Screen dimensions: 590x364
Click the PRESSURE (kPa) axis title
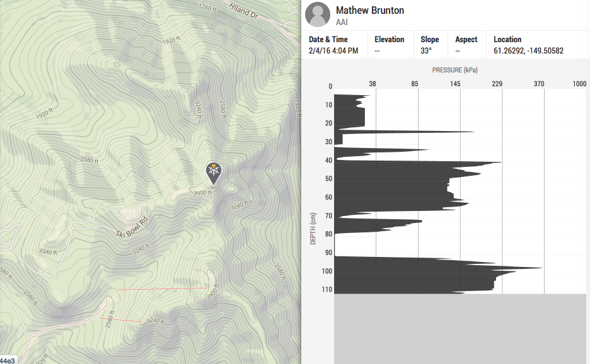(x=455, y=70)
